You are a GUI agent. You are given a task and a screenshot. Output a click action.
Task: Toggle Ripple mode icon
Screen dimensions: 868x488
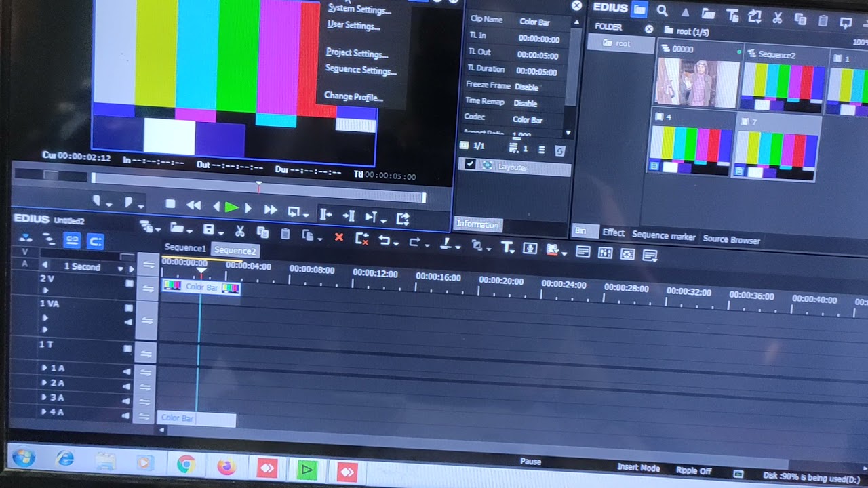[49, 239]
